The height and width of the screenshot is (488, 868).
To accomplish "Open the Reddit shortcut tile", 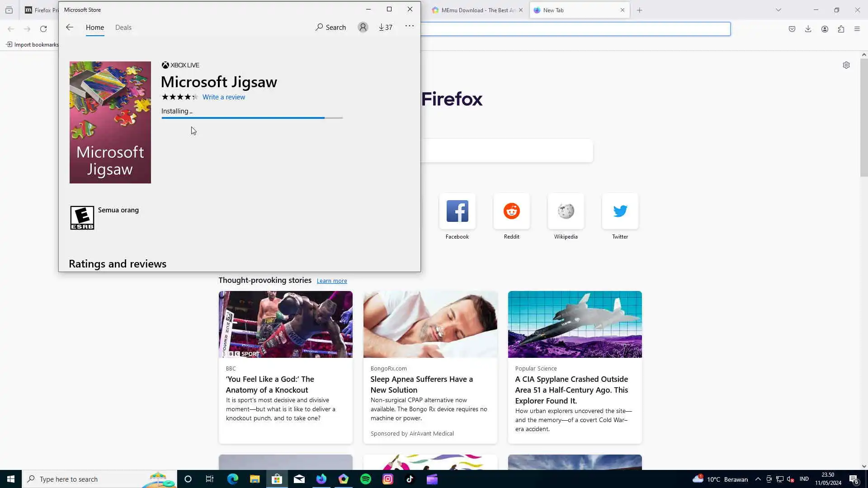I will click(x=511, y=211).
